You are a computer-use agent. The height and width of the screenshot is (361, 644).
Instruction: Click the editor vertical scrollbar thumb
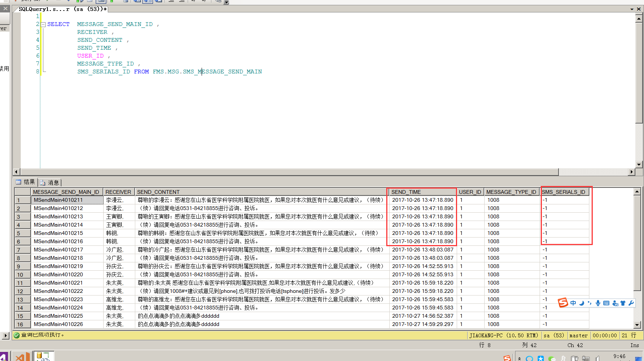point(639,73)
